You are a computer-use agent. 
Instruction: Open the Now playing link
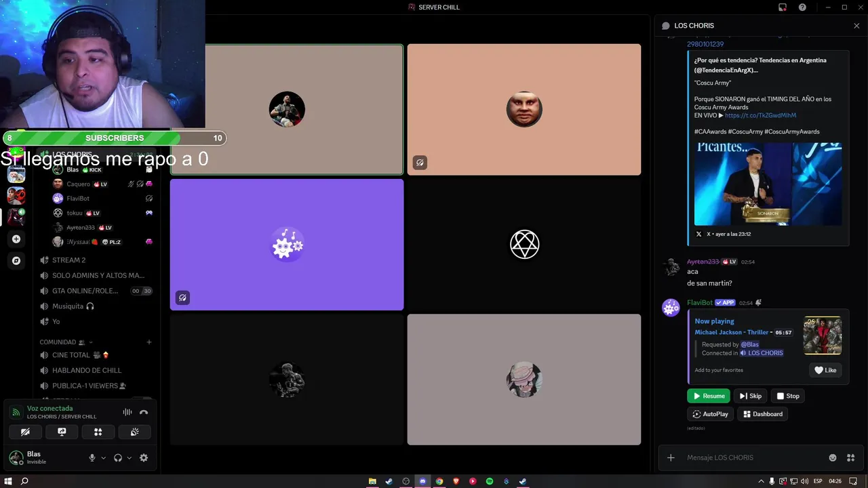pyautogui.click(x=714, y=321)
